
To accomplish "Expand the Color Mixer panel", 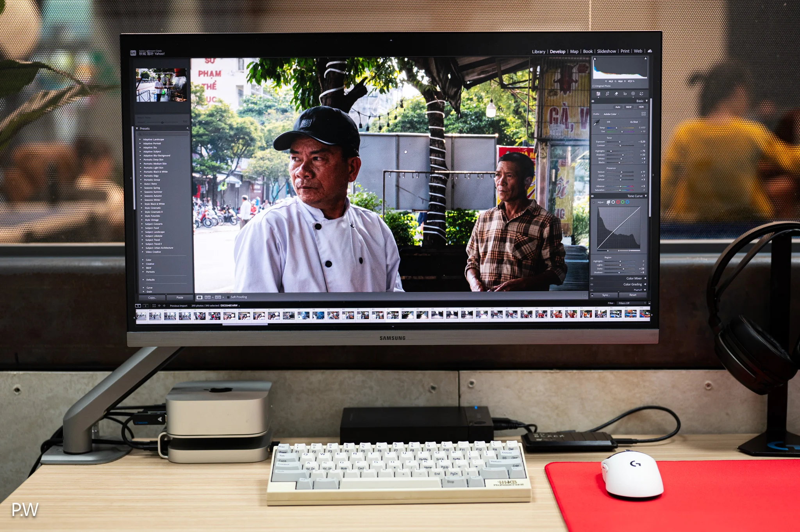I will click(645, 278).
